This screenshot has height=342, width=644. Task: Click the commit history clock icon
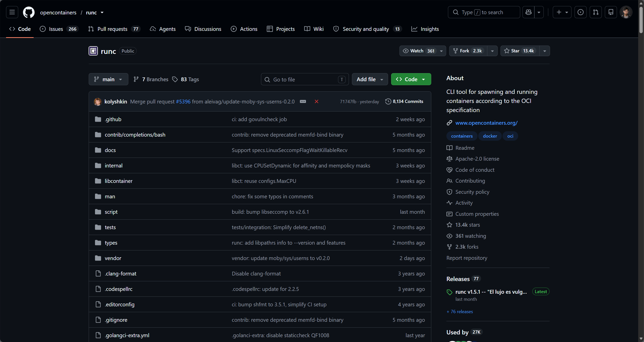pyautogui.click(x=388, y=101)
